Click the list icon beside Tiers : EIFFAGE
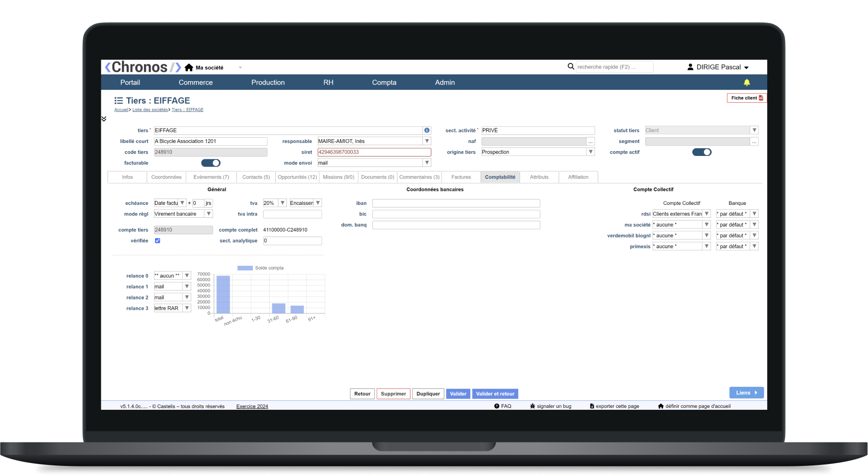This screenshot has width=868, height=476. pos(119,101)
